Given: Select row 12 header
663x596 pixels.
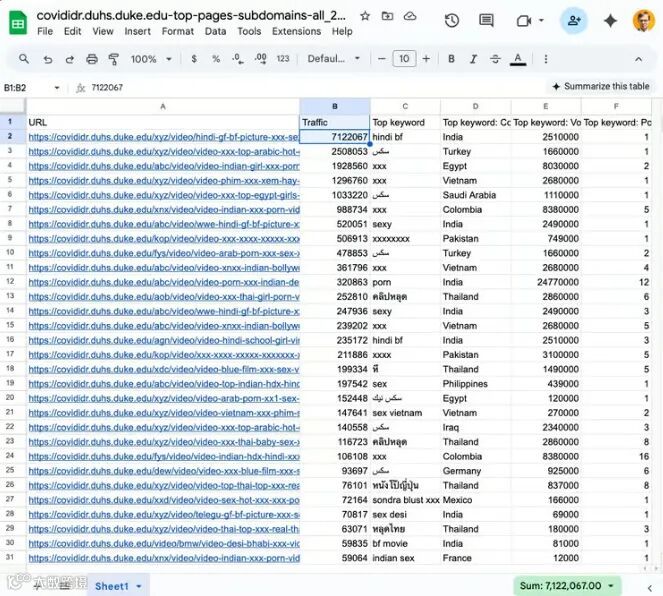Looking at the screenshot, I should (10, 282).
